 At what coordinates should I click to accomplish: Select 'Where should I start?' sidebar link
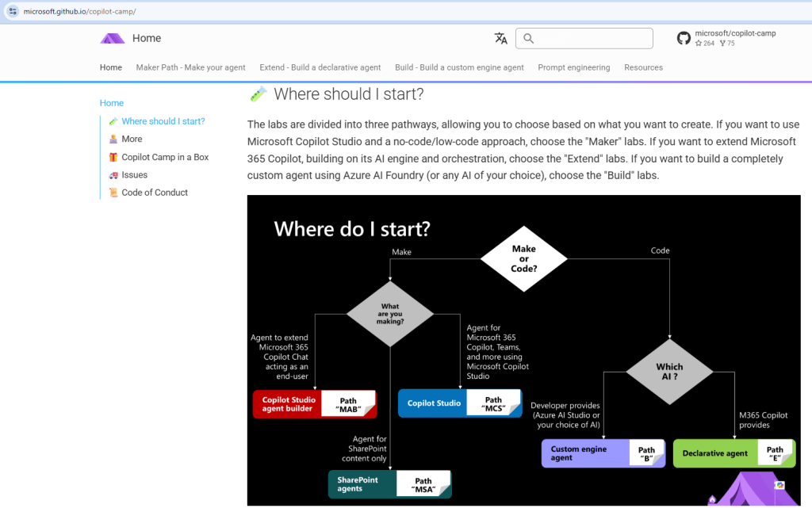coord(163,121)
